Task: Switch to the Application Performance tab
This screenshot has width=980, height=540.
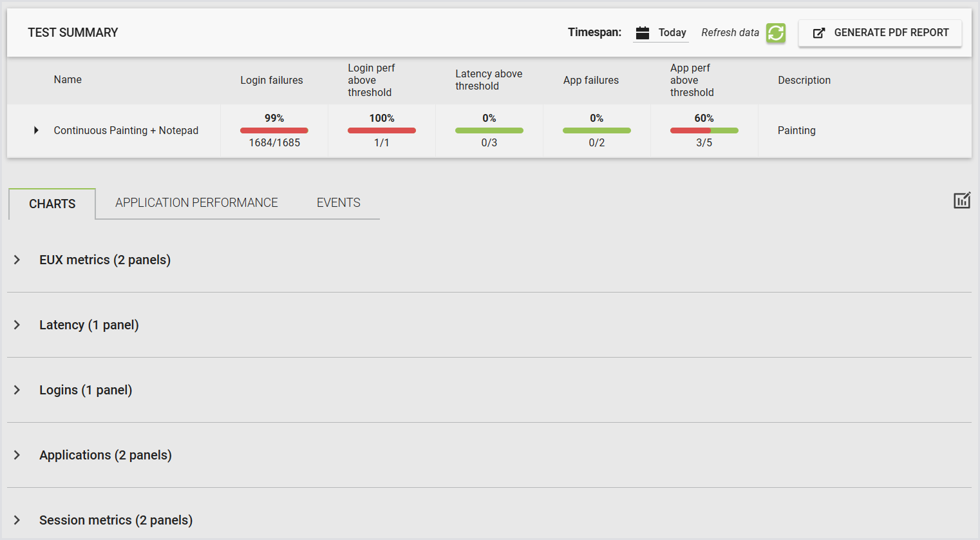Action: pyautogui.click(x=196, y=203)
